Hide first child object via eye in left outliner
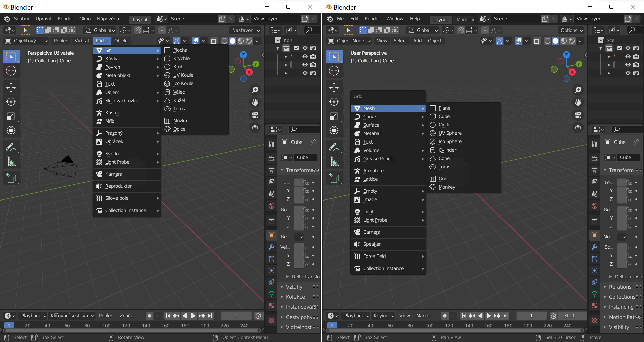644x342 pixels. pos(305,56)
